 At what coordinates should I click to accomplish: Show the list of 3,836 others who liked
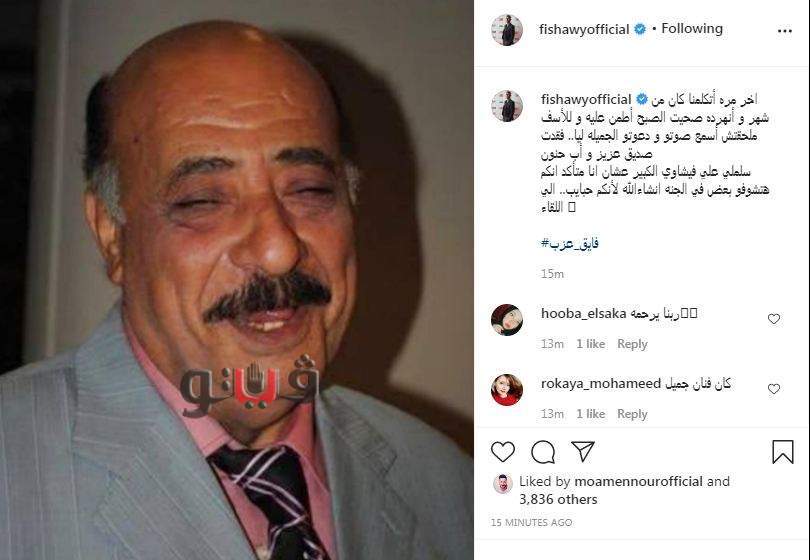point(558,500)
